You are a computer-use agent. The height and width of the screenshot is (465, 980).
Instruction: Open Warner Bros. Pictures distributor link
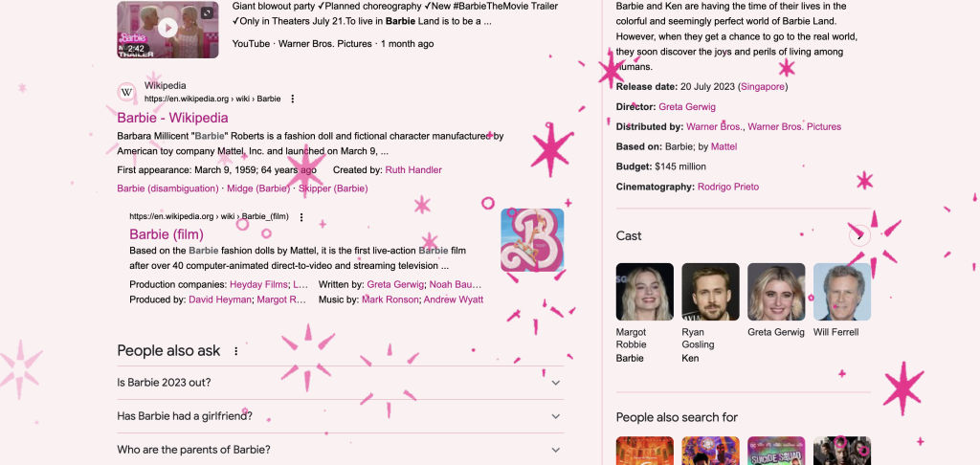[x=794, y=127]
